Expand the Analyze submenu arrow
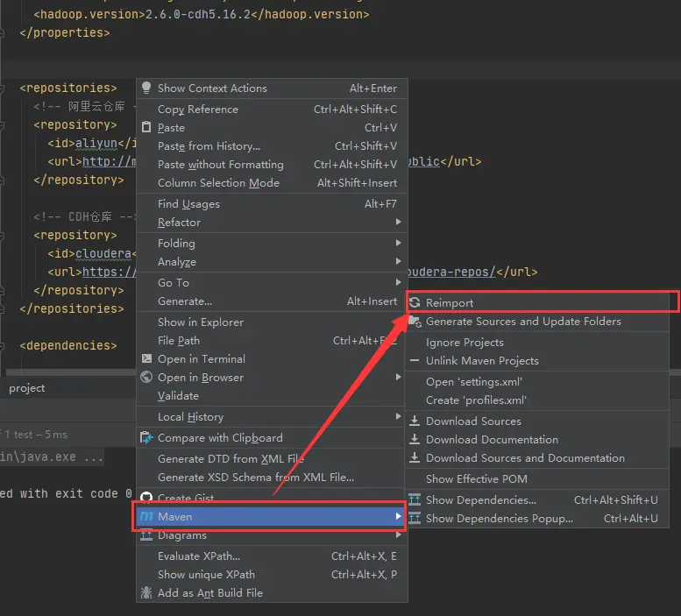This screenshot has width=681, height=616. click(398, 261)
